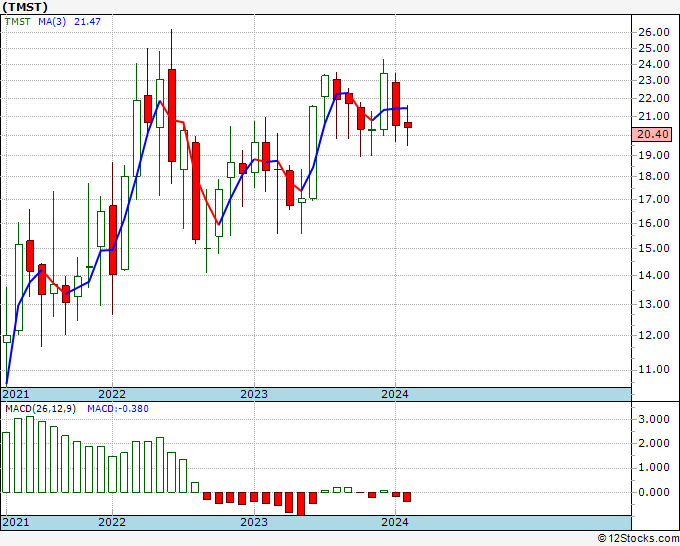Click the 11.00 price axis label
The height and width of the screenshot is (546, 680).
tap(654, 369)
